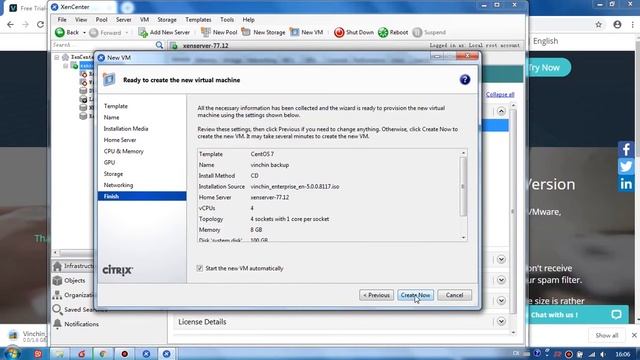Focus the XenCenter Search input field
The height and width of the screenshot is (360, 640).
(x=103, y=45)
